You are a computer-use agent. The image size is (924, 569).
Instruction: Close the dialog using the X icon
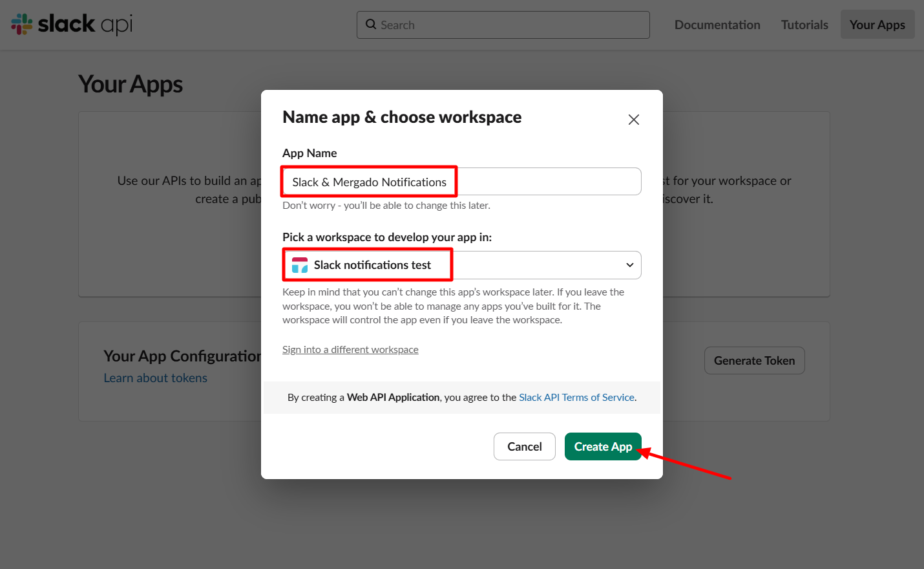633,120
